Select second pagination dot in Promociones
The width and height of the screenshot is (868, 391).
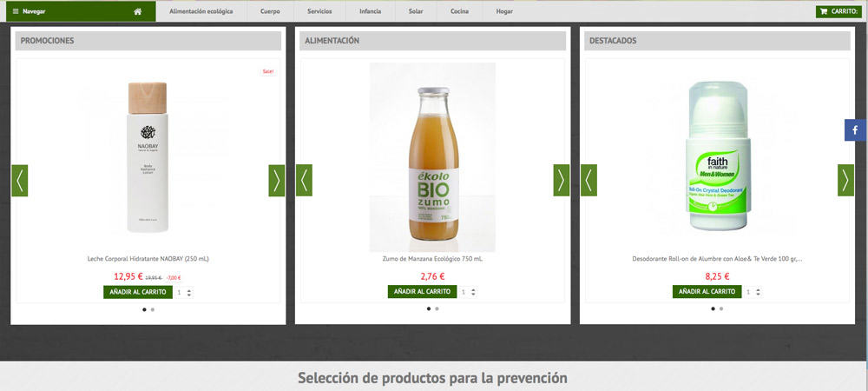(153, 309)
